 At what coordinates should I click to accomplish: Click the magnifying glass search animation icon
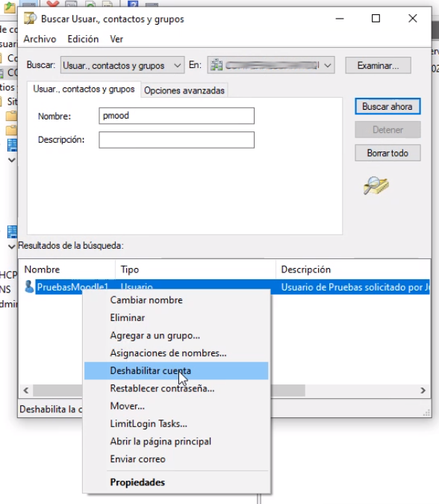(376, 185)
